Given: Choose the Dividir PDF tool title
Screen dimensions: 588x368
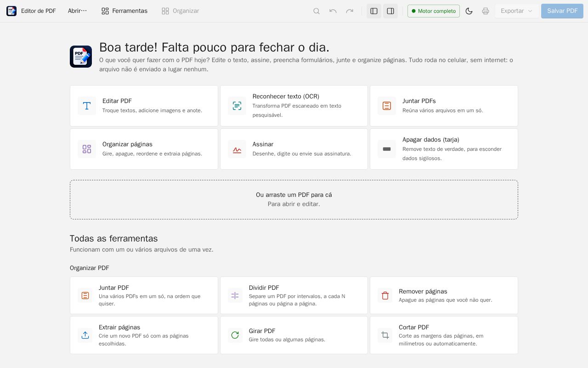Looking at the screenshot, I should point(264,288).
